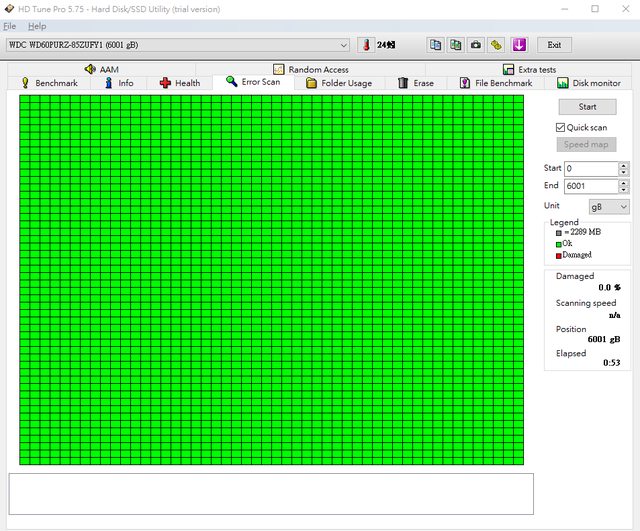Click the copy screenshot to clipboard icon
The image size is (640, 531).
[455, 45]
